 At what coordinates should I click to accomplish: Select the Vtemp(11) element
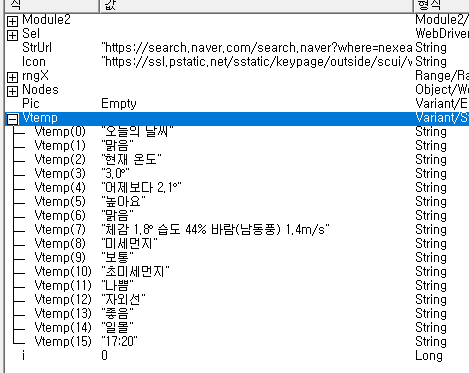coord(63,286)
